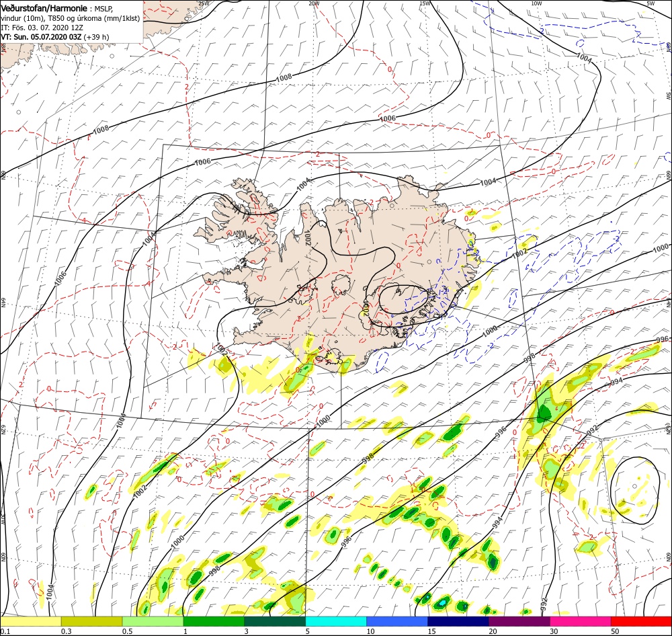Click the '0.3' legend scale value
This screenshot has width=672, height=636.
click(67, 631)
